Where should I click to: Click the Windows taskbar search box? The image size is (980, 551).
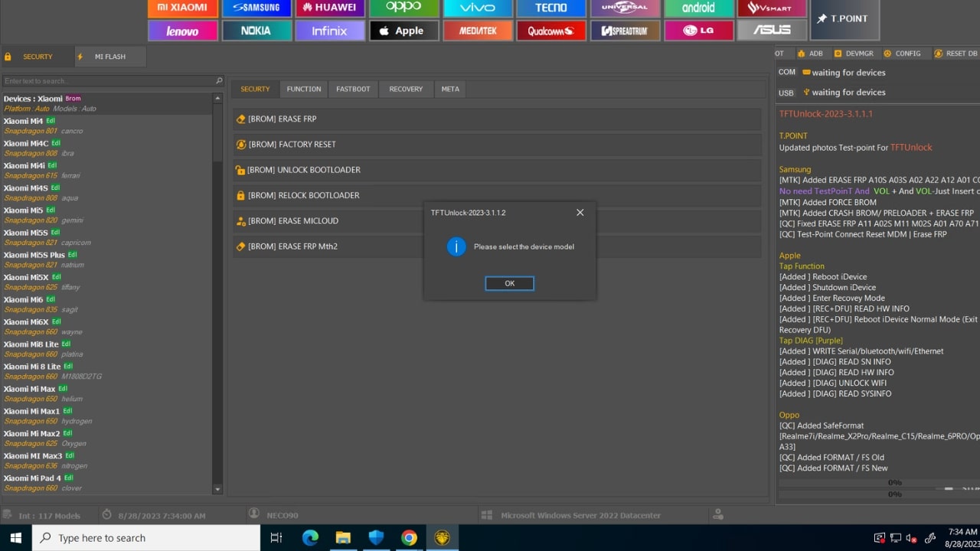tap(146, 538)
